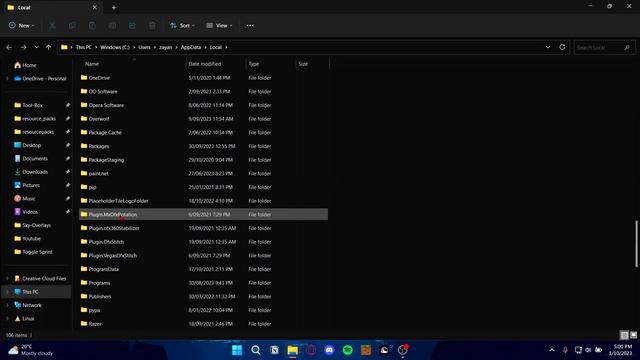Open recent locations dropdown arrow
The width and height of the screenshot is (640, 360).
click(36, 47)
